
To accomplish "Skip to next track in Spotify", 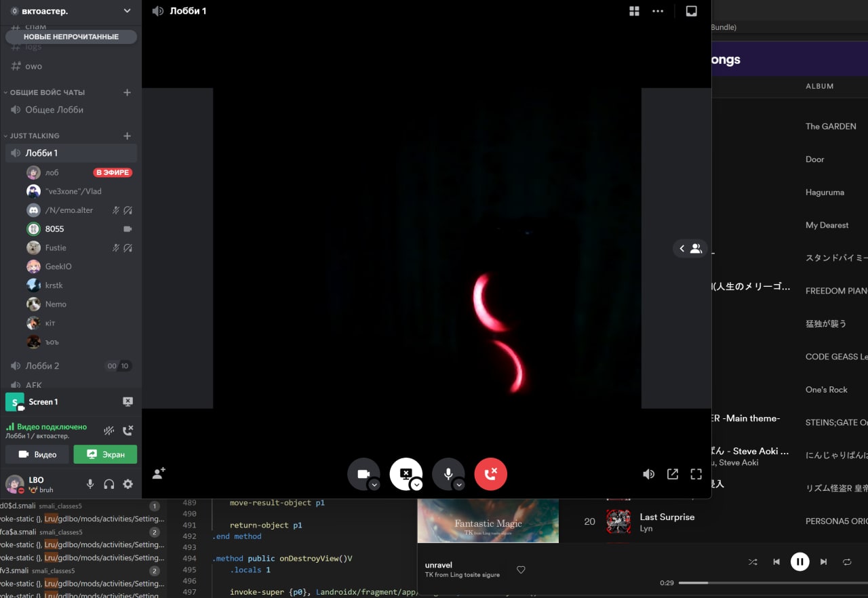I will coord(823,561).
